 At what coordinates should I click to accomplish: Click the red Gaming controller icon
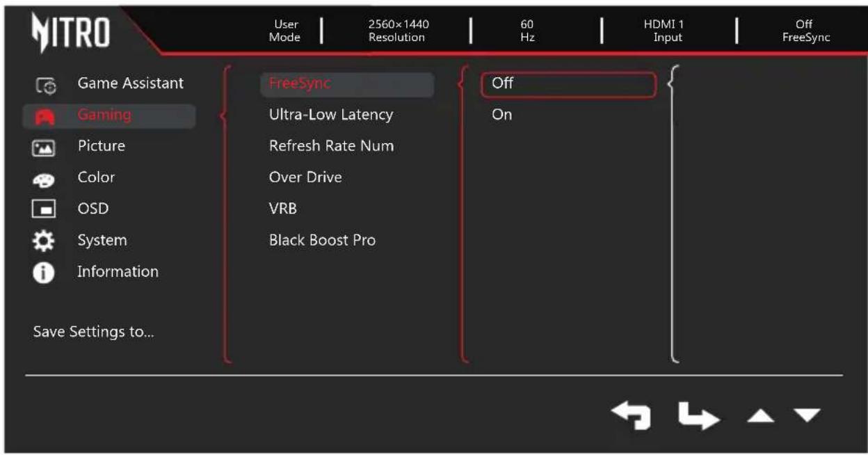pos(44,116)
